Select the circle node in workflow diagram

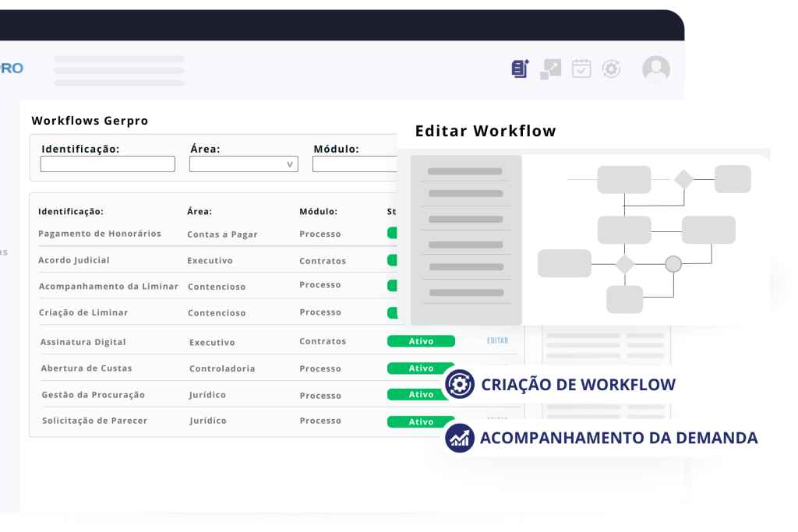pyautogui.click(x=673, y=264)
